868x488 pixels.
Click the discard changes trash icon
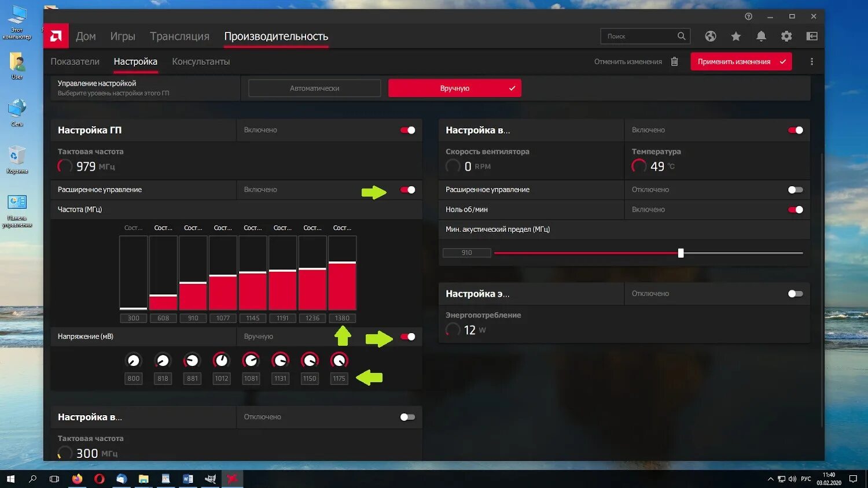click(674, 61)
